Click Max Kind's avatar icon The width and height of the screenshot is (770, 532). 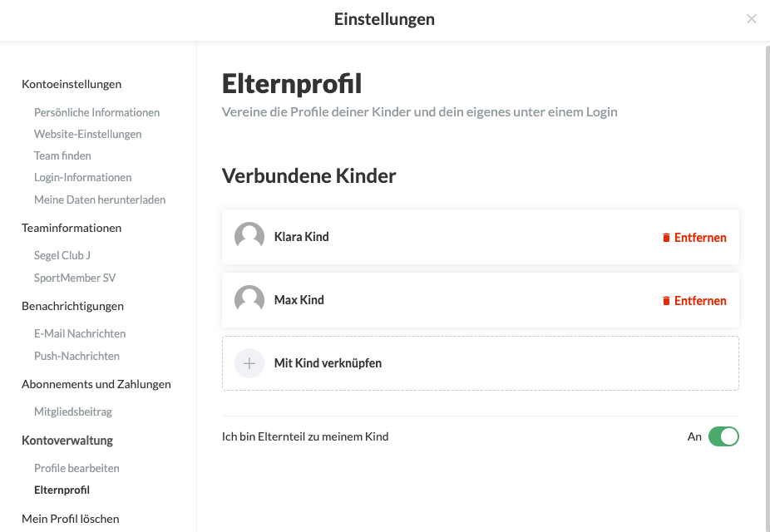pyautogui.click(x=249, y=300)
